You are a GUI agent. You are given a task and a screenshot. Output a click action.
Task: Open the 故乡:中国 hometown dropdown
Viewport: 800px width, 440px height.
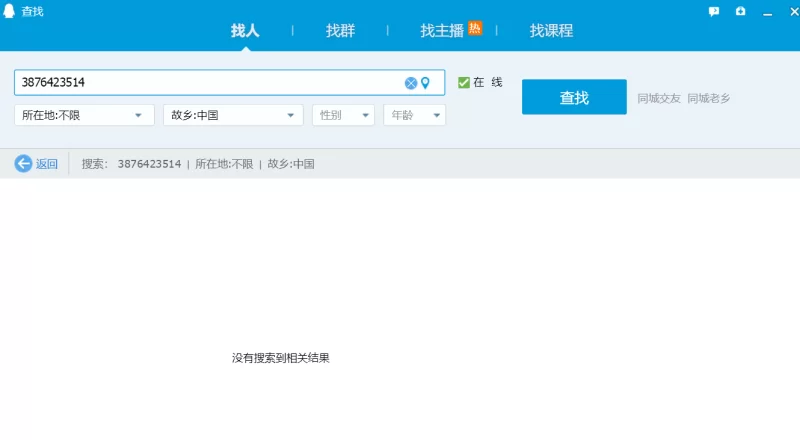[233, 115]
